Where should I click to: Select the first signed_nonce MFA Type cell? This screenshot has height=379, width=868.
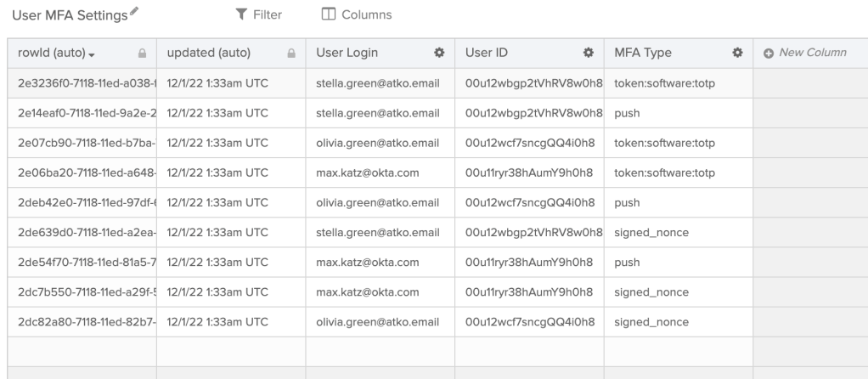pos(651,232)
